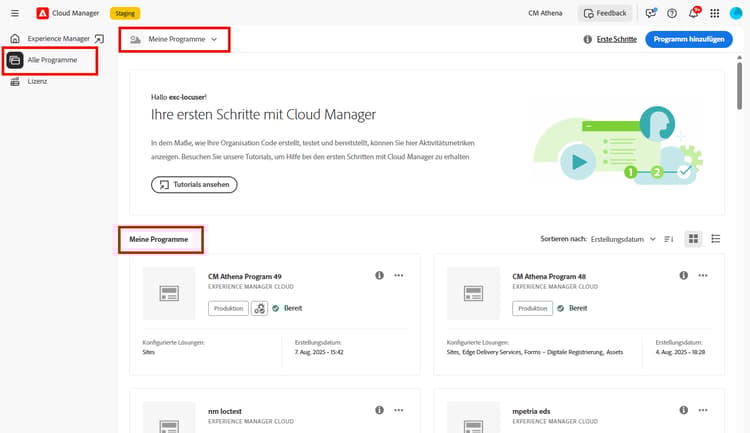This screenshot has width=750, height=433.
Task: Click the Adobe Cloud Manager logo
Action: click(43, 13)
